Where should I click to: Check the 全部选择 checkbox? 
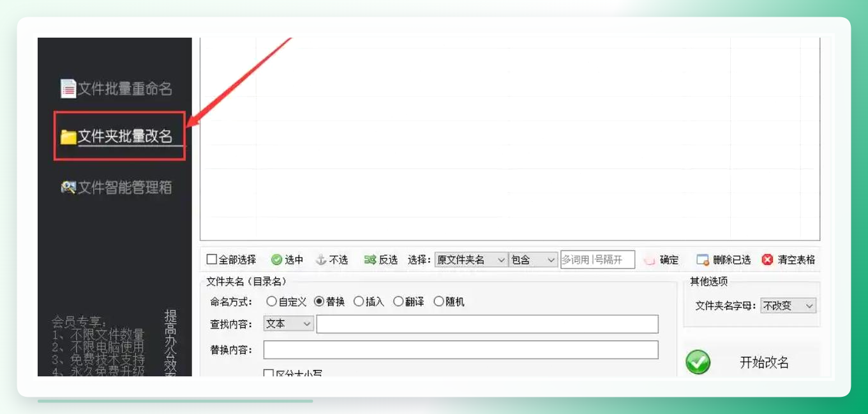coord(212,260)
